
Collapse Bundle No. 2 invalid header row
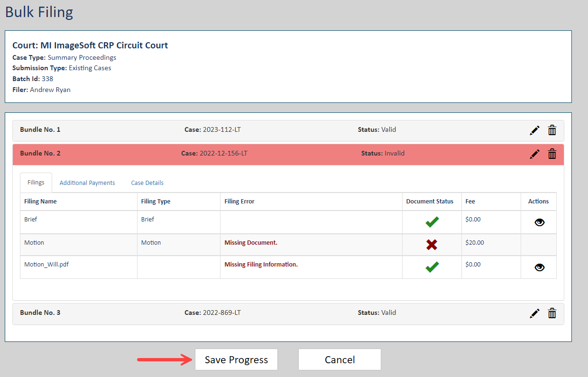pyautogui.click(x=288, y=154)
